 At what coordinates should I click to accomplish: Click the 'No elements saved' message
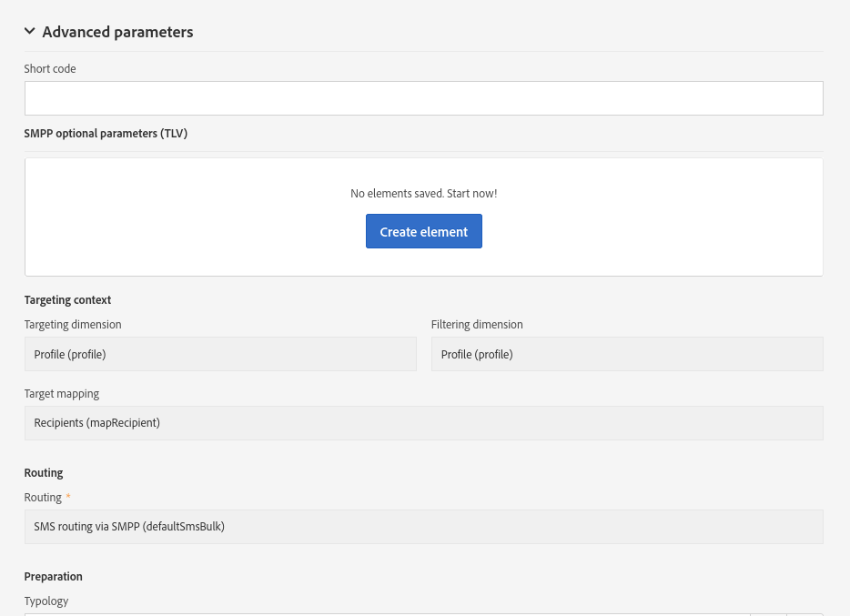tap(423, 194)
